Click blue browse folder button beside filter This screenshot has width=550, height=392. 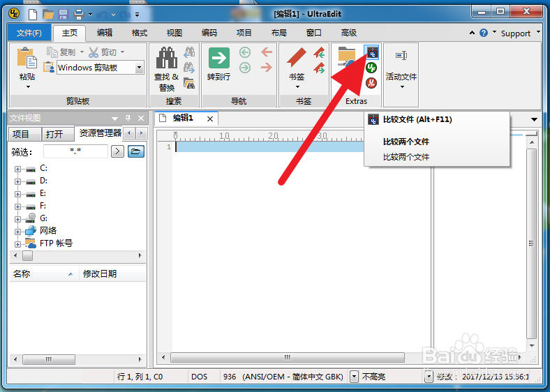136,151
